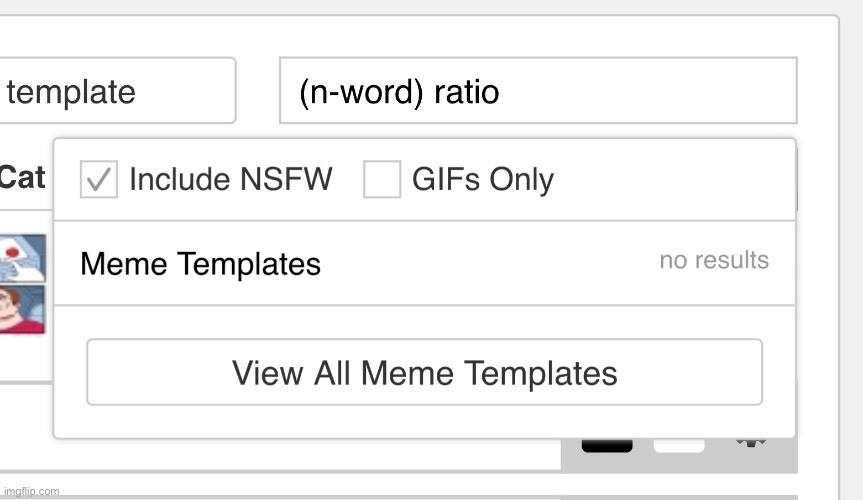Uncheck the Include NSFW checkbox
Viewport: 863px width, 500px height.
click(99, 180)
